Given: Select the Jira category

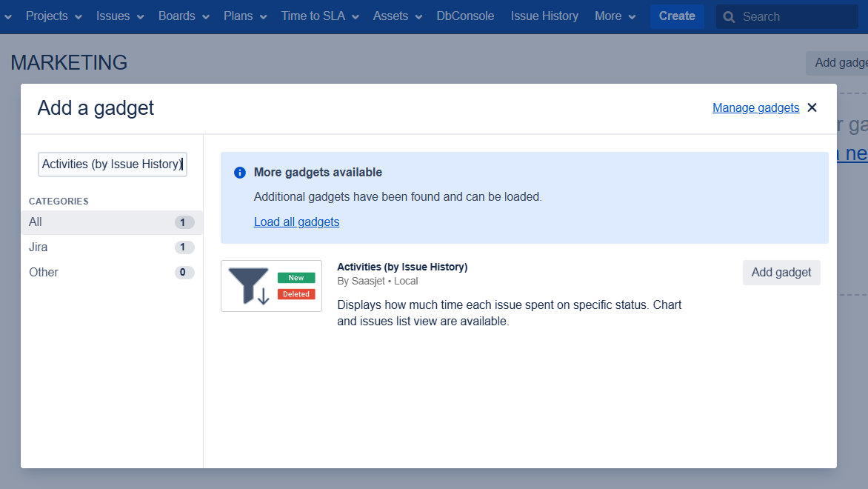Looking at the screenshot, I should tap(111, 247).
